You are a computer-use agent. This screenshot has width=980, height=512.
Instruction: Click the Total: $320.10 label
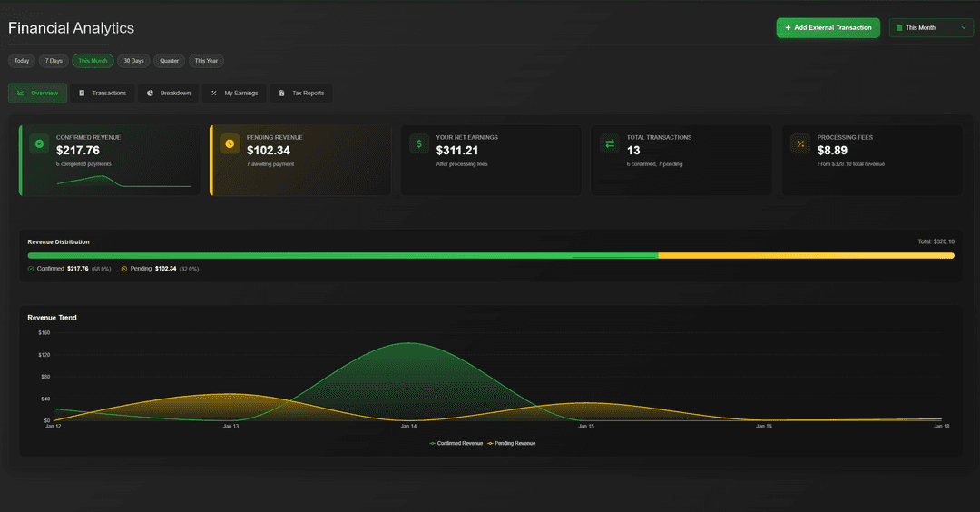click(936, 241)
